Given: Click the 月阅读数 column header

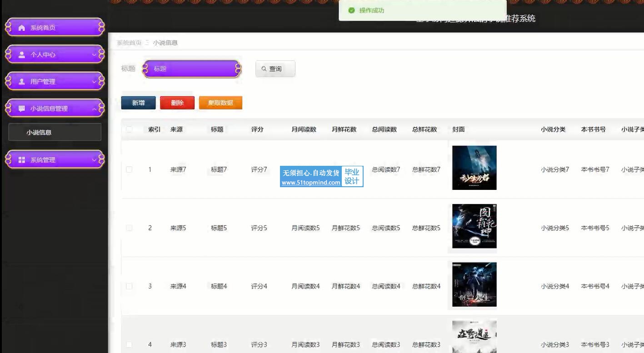Looking at the screenshot, I should (x=304, y=129).
